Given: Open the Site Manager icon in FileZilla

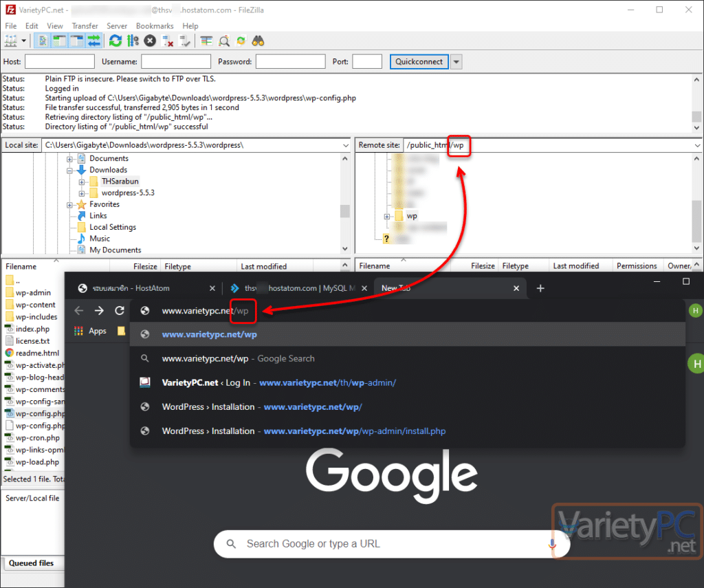Looking at the screenshot, I should [x=10, y=41].
